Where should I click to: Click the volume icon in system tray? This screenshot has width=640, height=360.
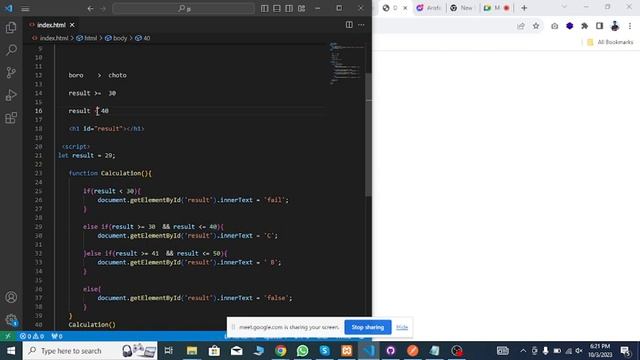(x=579, y=351)
